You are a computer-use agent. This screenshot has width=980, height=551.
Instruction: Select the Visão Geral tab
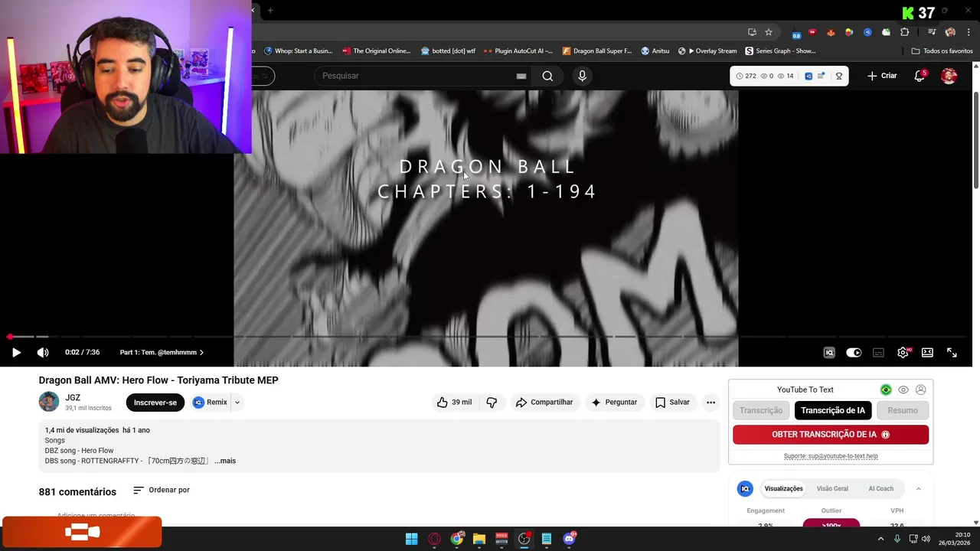click(832, 488)
